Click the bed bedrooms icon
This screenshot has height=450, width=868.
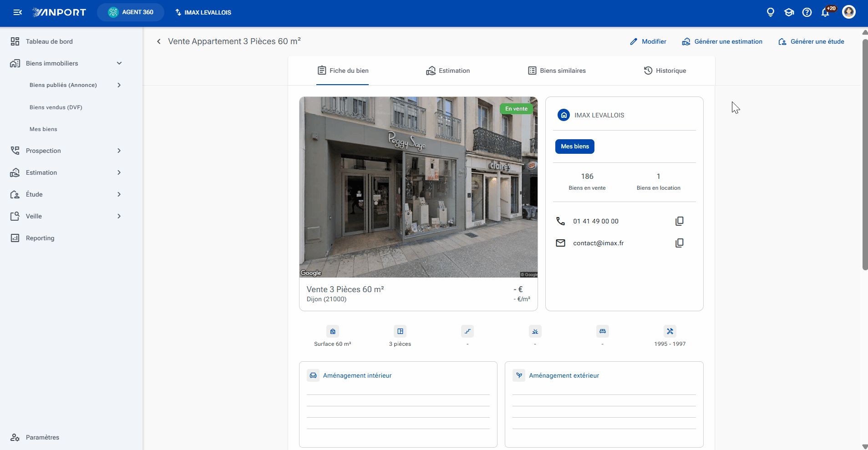(x=603, y=331)
